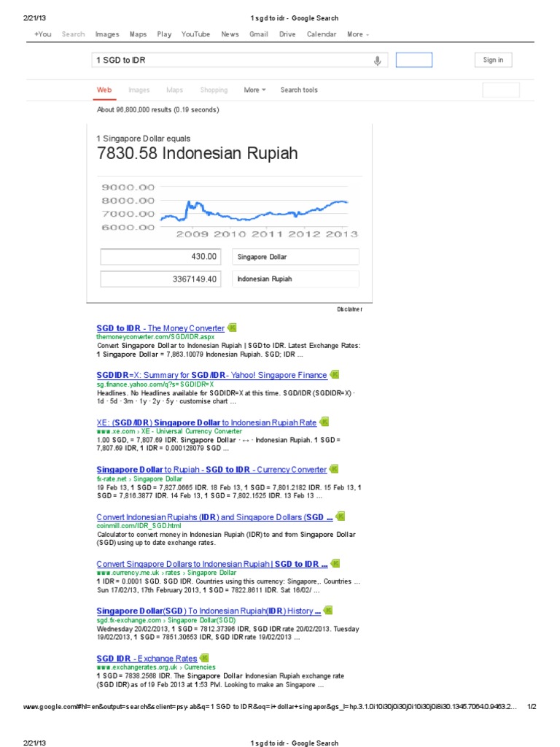The height and width of the screenshot is (747, 560).
Task: Open SGD to IDR - The Money Converter link
Action: point(160,328)
